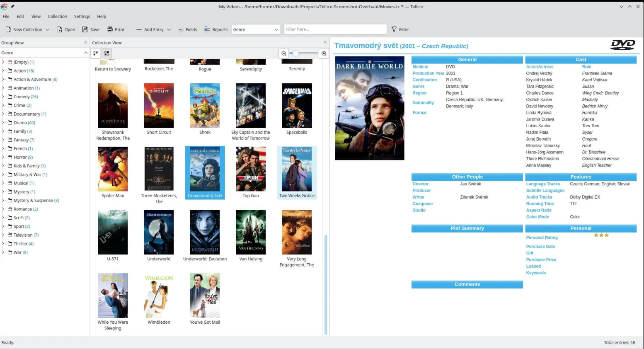Screen dimensions: 644x349
Task: Click the Total entries: 58 status text
Action: pos(619,343)
